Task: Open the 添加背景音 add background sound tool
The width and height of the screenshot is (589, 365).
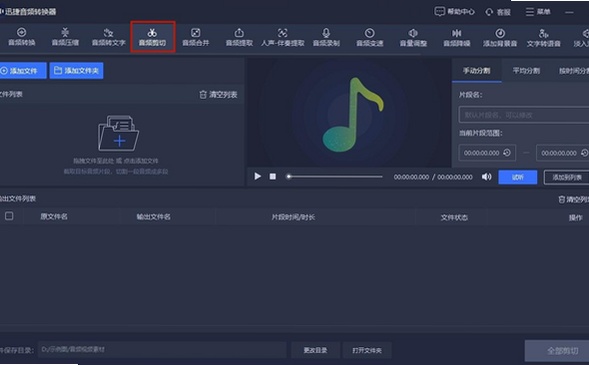Action: click(500, 37)
